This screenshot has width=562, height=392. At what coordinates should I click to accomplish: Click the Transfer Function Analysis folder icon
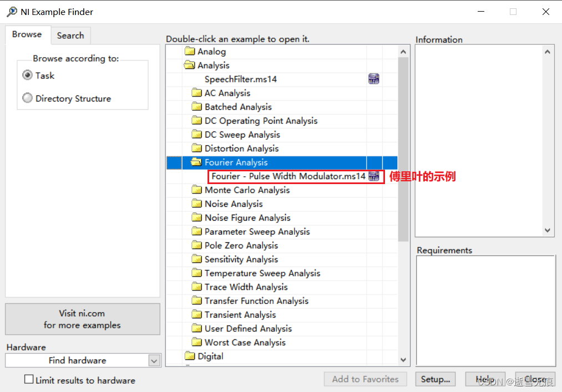(196, 301)
